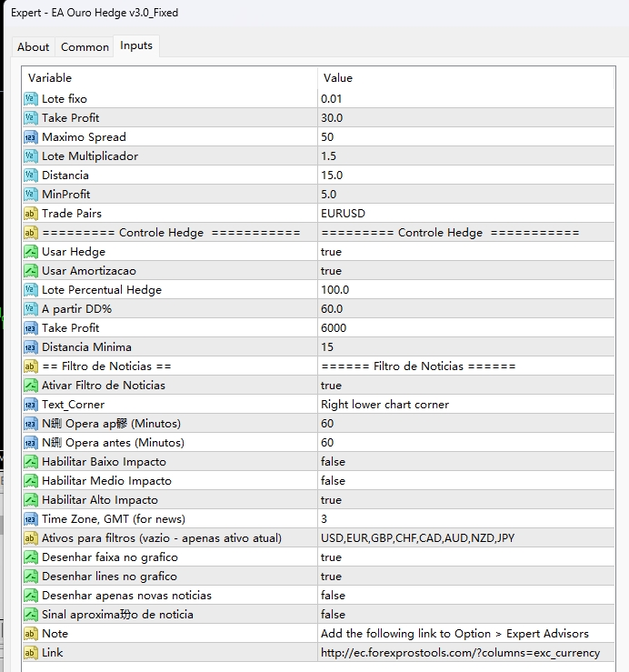This screenshot has width=629, height=672.
Task: Open Text_Corner dropdown showing Right lower chart corner
Action: point(384,404)
